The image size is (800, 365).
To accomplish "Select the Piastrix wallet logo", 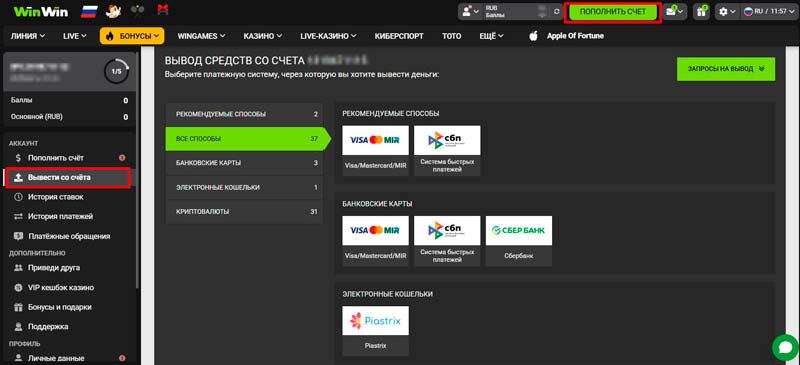I will click(x=376, y=321).
